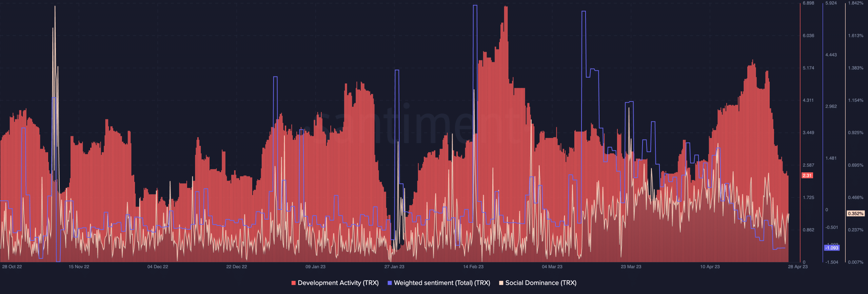Viewport: 868px width, 294px height.
Task: Click the 1.383% dominance axis value
Action: tap(856, 68)
